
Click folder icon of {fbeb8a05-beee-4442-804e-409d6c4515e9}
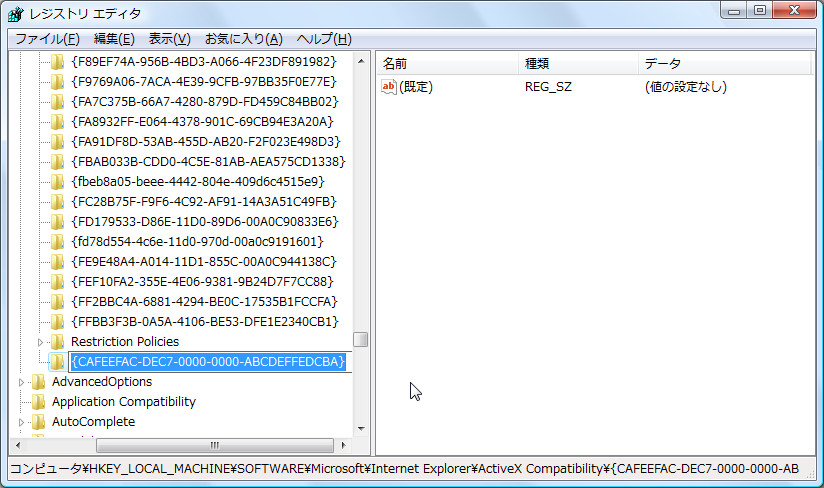(x=57, y=182)
